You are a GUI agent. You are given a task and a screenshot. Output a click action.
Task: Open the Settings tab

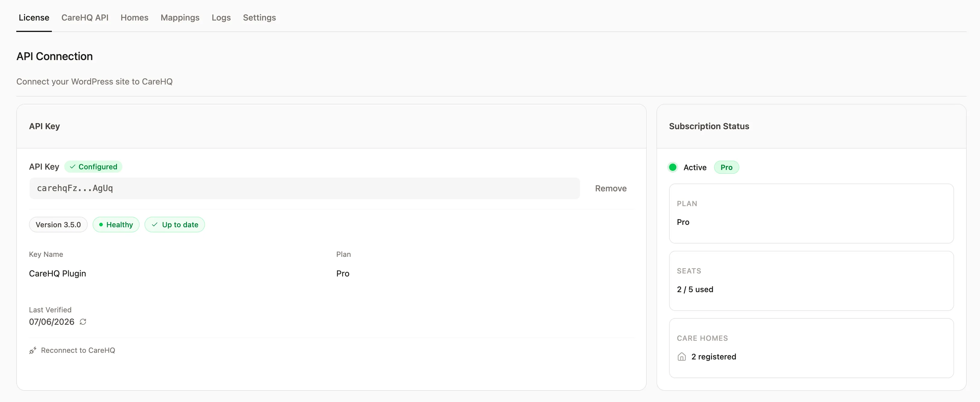259,18
